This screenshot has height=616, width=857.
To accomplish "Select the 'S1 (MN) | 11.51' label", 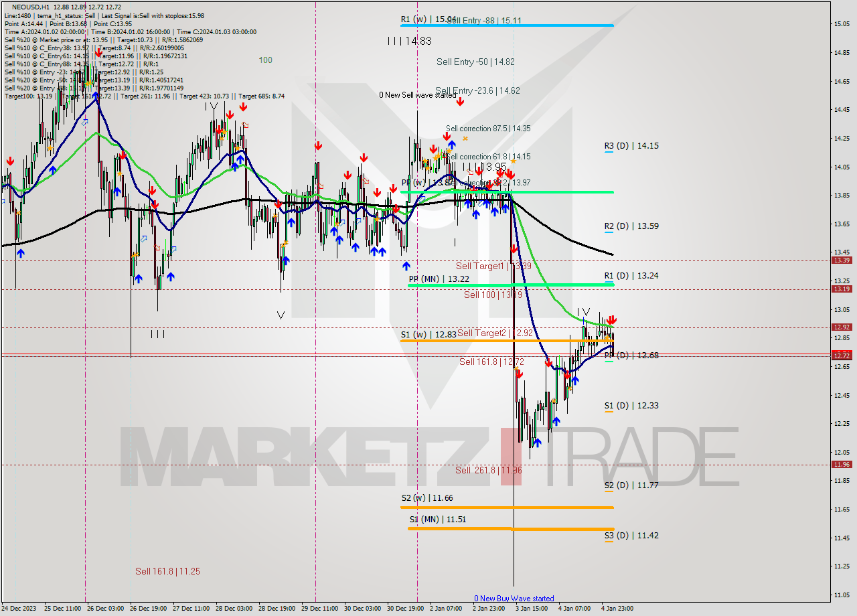I will [x=438, y=519].
